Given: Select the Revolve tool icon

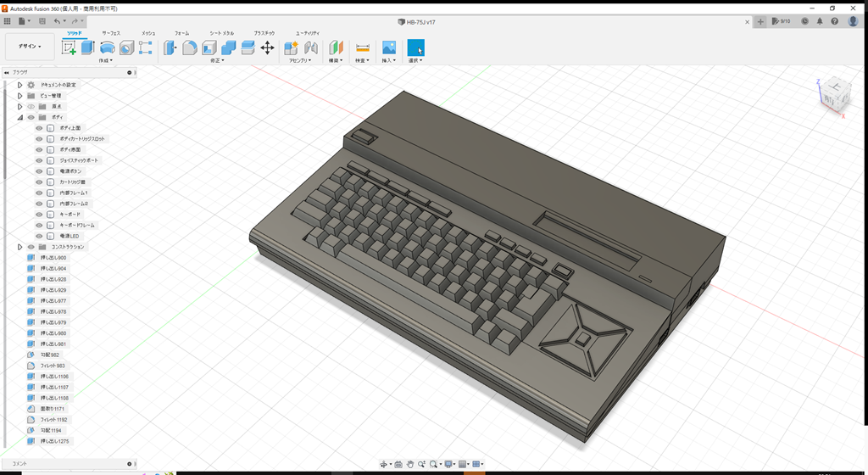Looking at the screenshot, I should tap(108, 47).
